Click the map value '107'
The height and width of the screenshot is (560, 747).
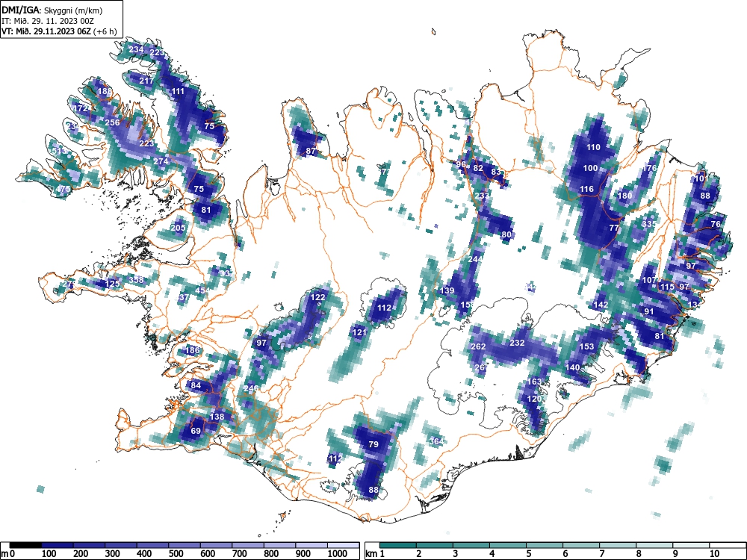pos(650,280)
